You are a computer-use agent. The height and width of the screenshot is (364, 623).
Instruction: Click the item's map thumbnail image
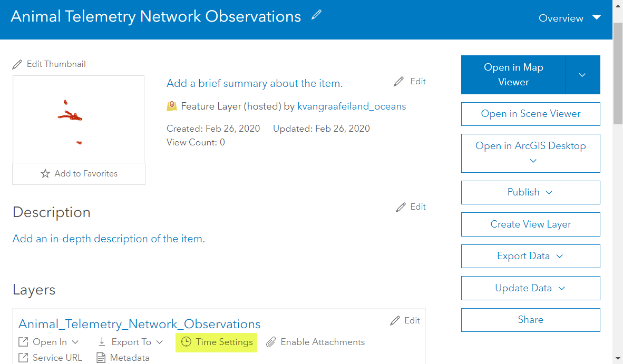[79, 119]
